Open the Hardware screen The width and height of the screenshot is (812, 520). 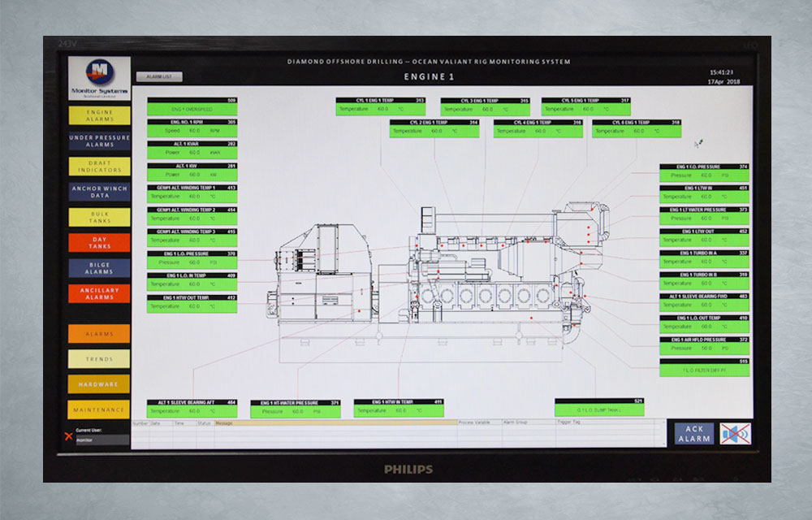click(100, 382)
